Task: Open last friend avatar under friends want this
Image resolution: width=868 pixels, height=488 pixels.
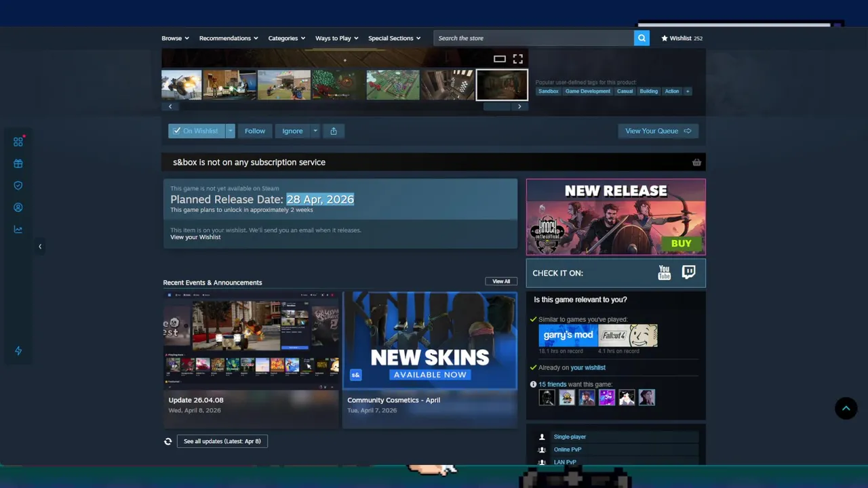Action: [x=647, y=397]
